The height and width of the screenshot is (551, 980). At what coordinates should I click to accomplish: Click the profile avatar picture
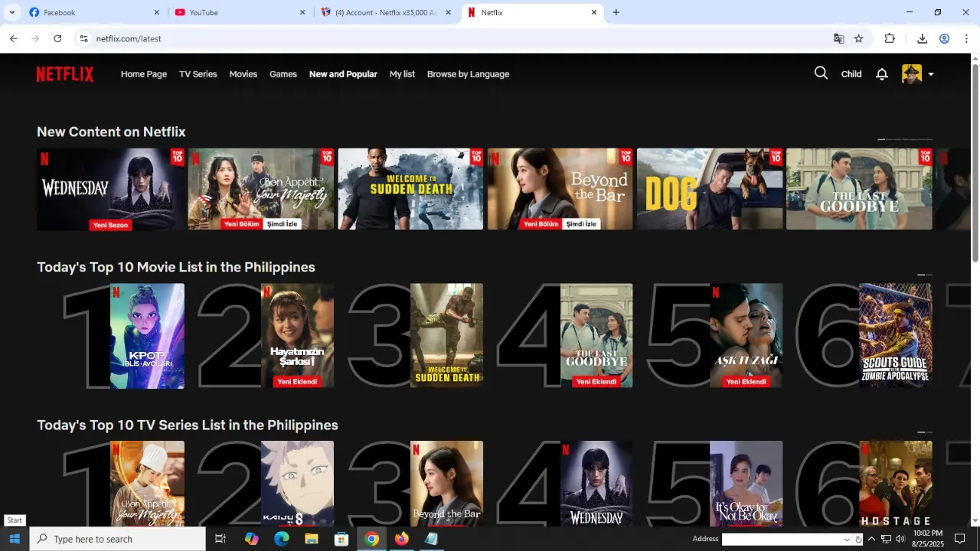pyautogui.click(x=911, y=74)
